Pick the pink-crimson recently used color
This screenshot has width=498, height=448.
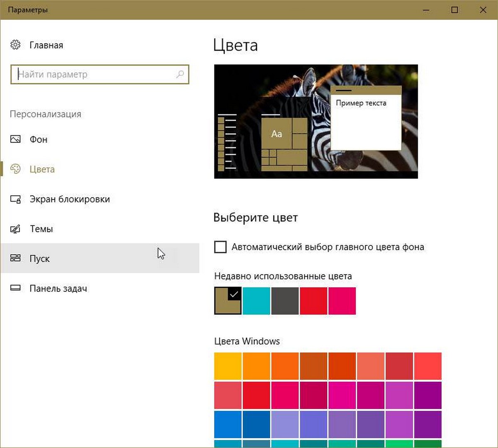coord(342,301)
